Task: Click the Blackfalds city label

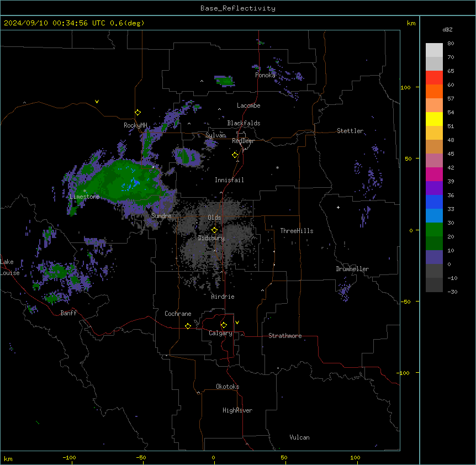Action: point(244,123)
